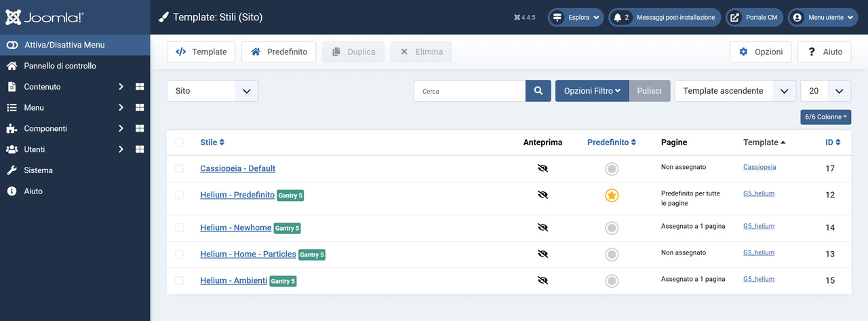Image resolution: width=868 pixels, height=321 pixels.
Task: Open the Sito client dropdown
Action: click(213, 91)
